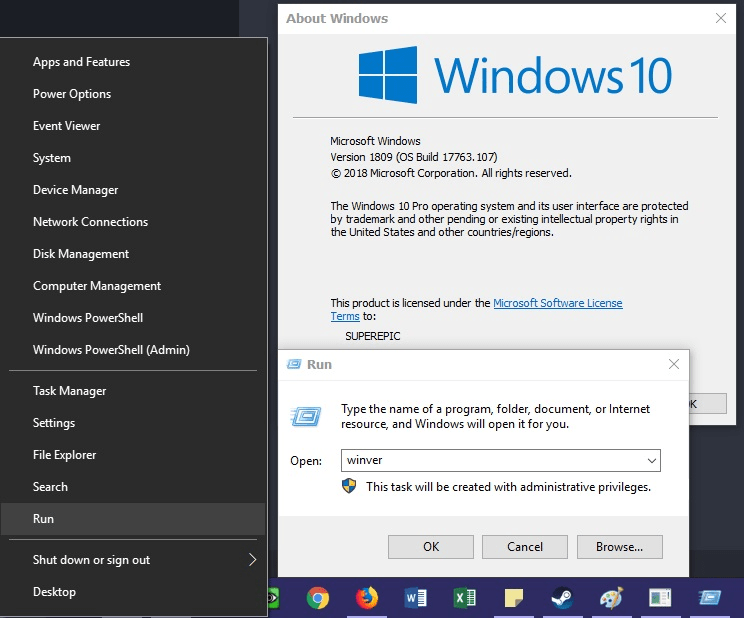
Task: Click the SUPEREPIC licensee name
Action: click(x=372, y=336)
